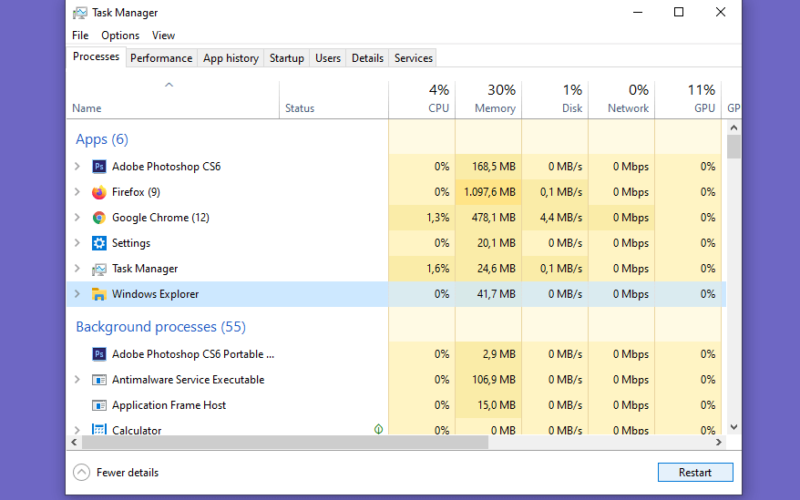Select the Windows Explorer row name

tap(155, 294)
